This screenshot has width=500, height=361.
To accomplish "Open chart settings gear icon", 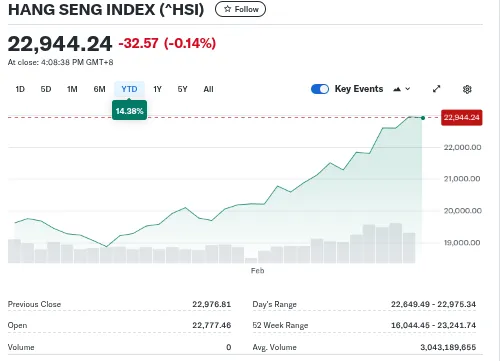I will point(467,89).
